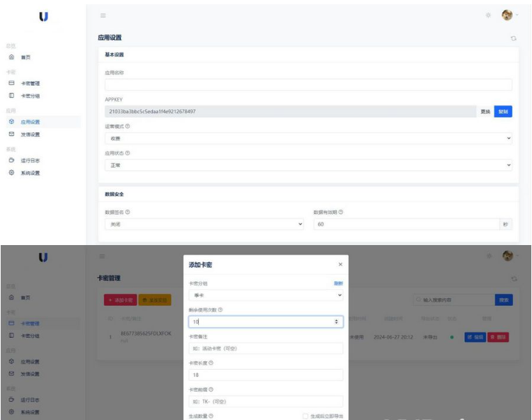The image size is (532, 420).
Task: Click the help icon beside 卡密长度
Action: click(x=212, y=363)
